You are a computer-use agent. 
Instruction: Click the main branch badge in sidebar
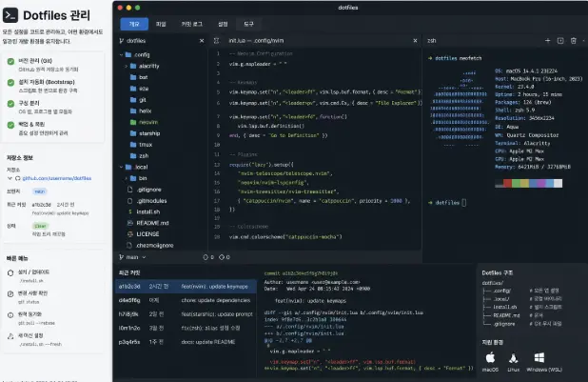tap(39, 191)
